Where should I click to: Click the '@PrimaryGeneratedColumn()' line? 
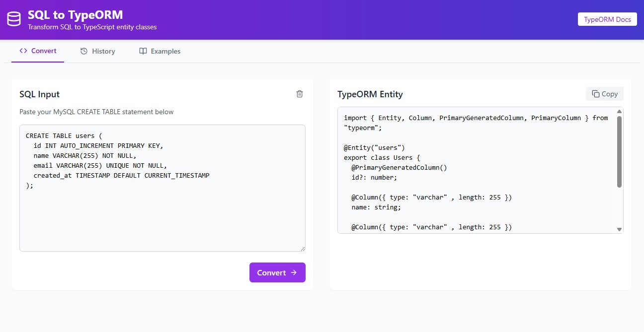click(x=400, y=167)
